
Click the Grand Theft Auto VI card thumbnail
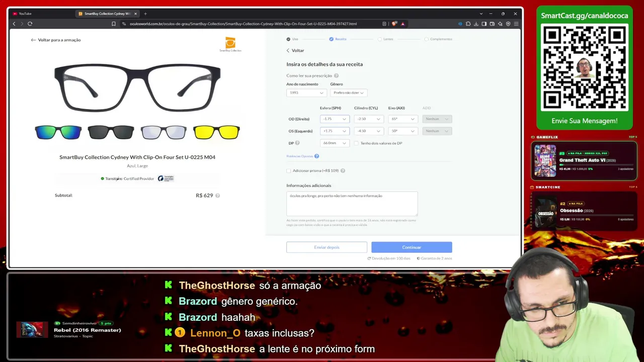point(545,160)
